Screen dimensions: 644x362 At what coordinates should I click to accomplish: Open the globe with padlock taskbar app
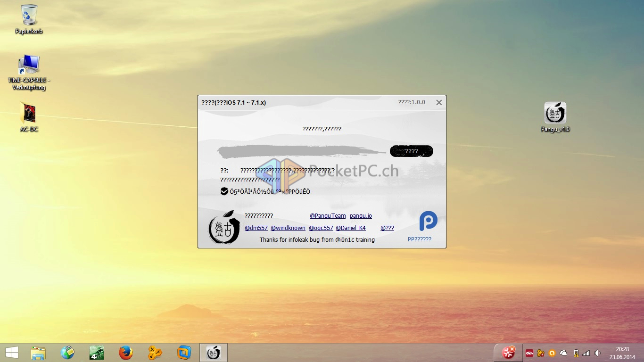click(x=67, y=353)
